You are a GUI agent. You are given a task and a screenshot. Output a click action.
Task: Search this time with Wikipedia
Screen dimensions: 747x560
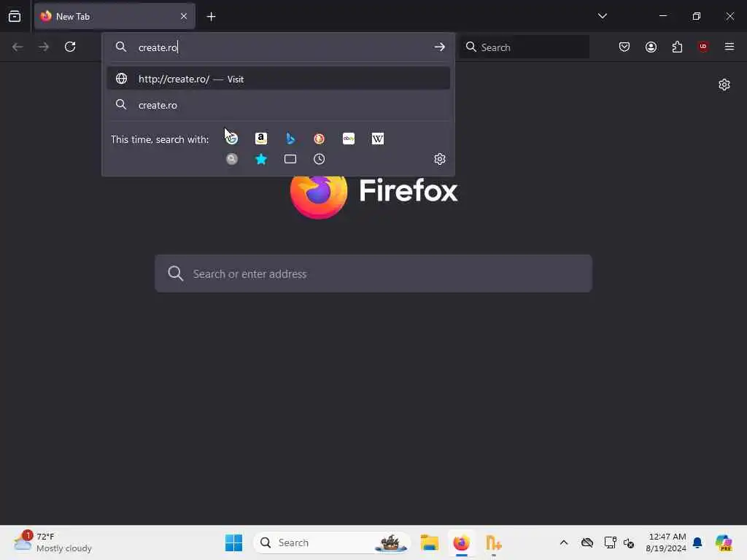pyautogui.click(x=378, y=139)
